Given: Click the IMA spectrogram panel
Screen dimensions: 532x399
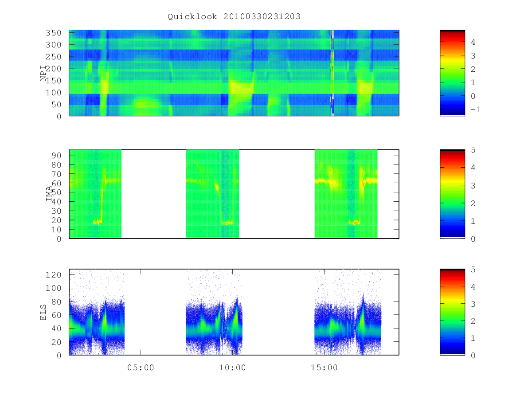Looking at the screenshot, I should [x=234, y=194].
